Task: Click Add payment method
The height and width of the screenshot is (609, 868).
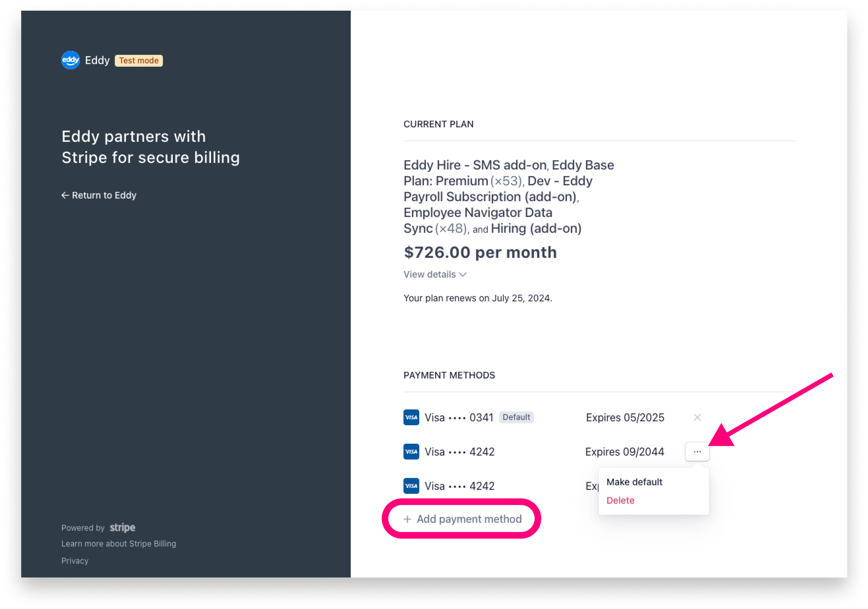Action: point(463,519)
